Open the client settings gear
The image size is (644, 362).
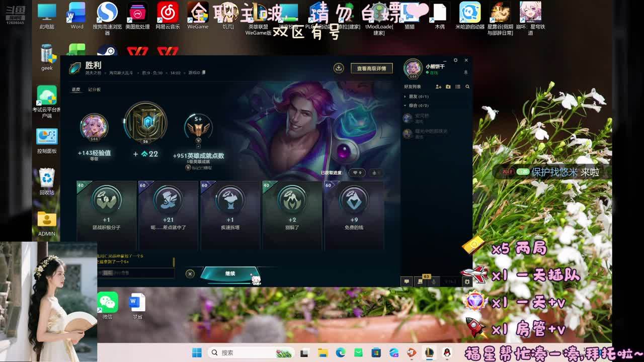[x=455, y=60]
